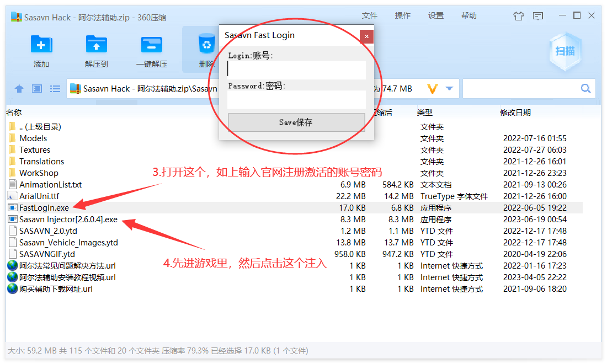The width and height of the screenshot is (607, 364).
Task: Click the orange V icon in address bar
Action: click(x=433, y=89)
